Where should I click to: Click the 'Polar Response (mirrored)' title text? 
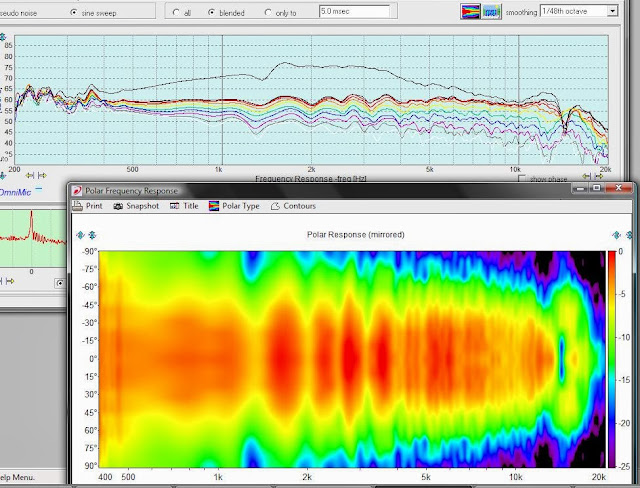356,235
